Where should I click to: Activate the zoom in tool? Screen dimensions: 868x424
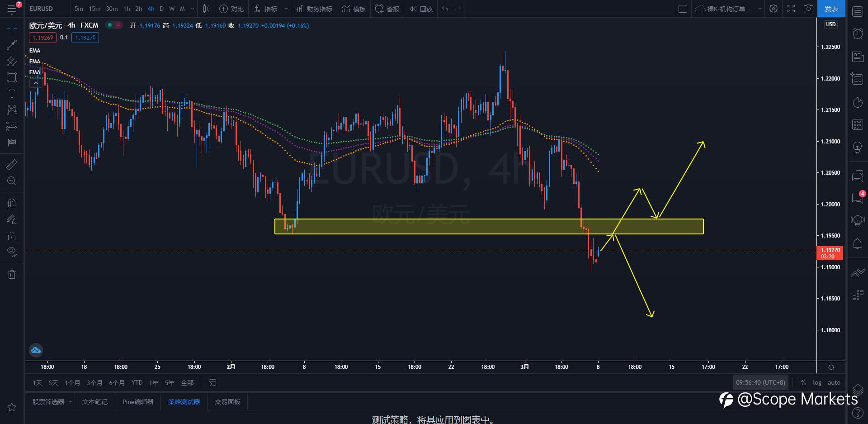tap(12, 181)
